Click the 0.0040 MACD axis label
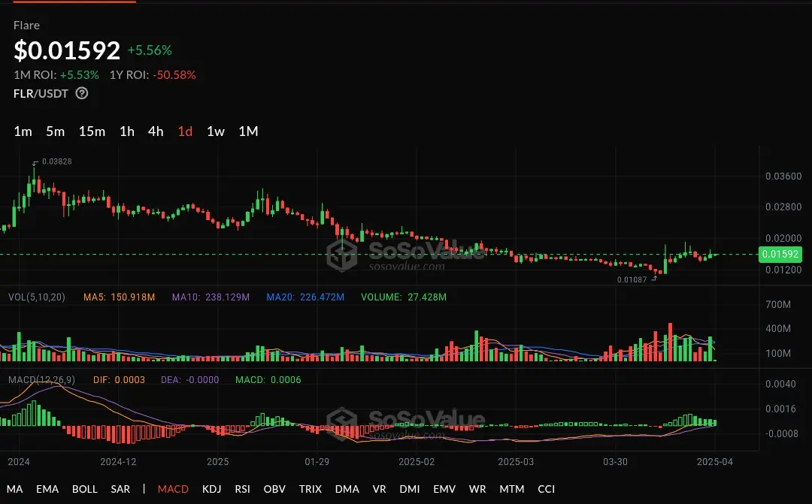The height and width of the screenshot is (504, 812). [780, 384]
